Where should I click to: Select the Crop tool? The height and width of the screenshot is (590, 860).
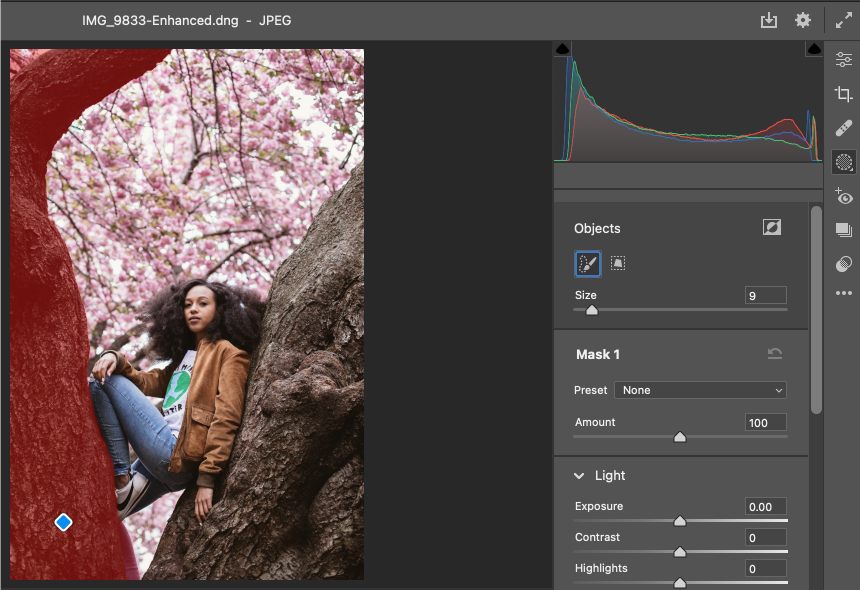843,94
